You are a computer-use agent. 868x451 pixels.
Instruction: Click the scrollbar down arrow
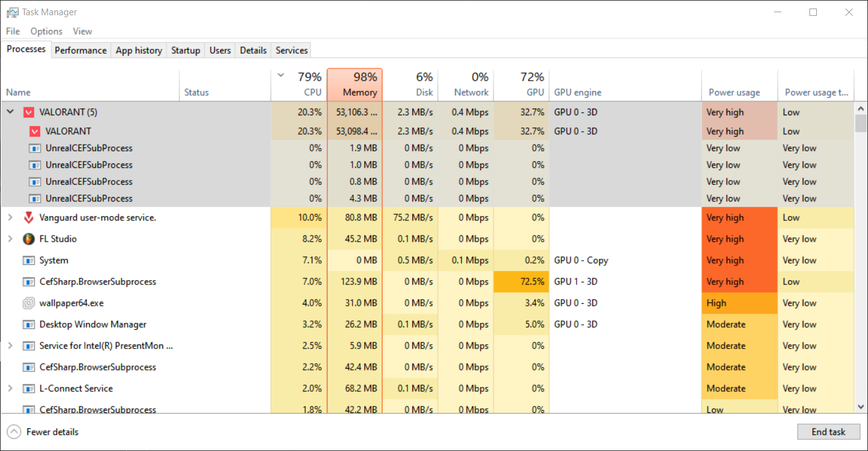click(x=861, y=406)
